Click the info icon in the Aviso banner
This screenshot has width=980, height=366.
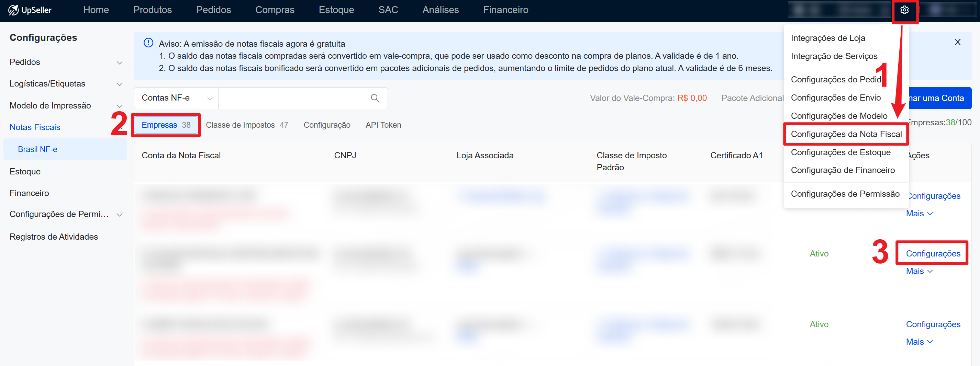[x=148, y=43]
